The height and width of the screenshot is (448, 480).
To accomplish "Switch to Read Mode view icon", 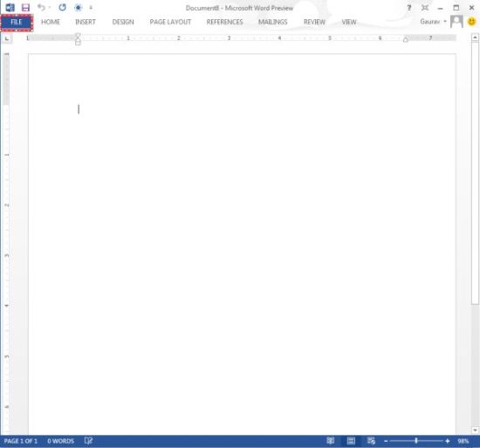I will tap(330, 441).
